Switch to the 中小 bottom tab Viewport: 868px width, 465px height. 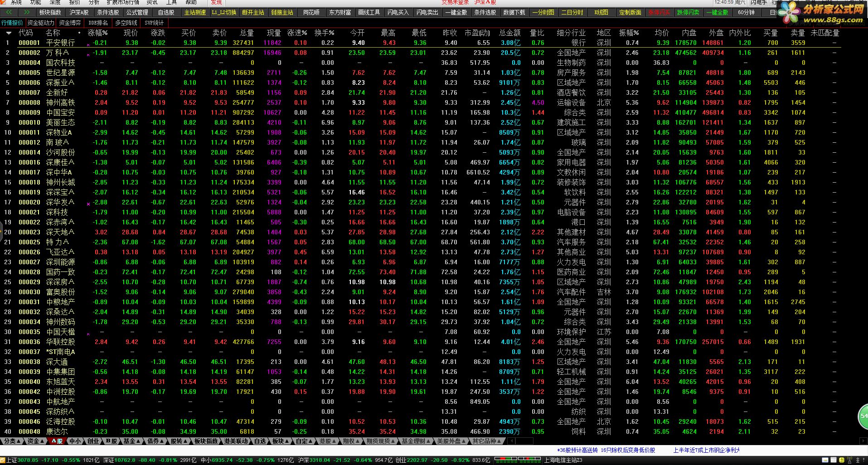(75, 441)
